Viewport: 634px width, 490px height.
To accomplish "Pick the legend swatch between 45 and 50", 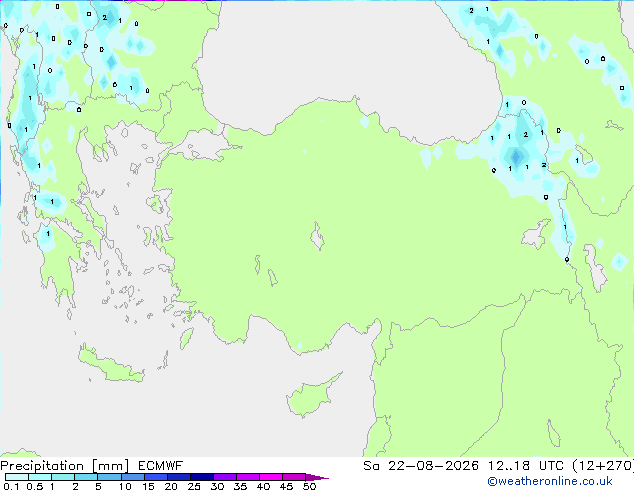I will coord(294,477).
